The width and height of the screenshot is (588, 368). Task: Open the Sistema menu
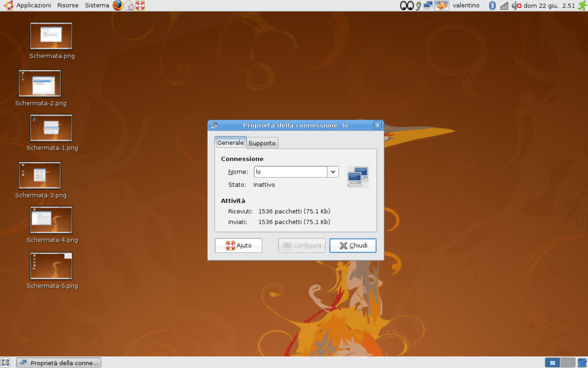click(x=96, y=6)
